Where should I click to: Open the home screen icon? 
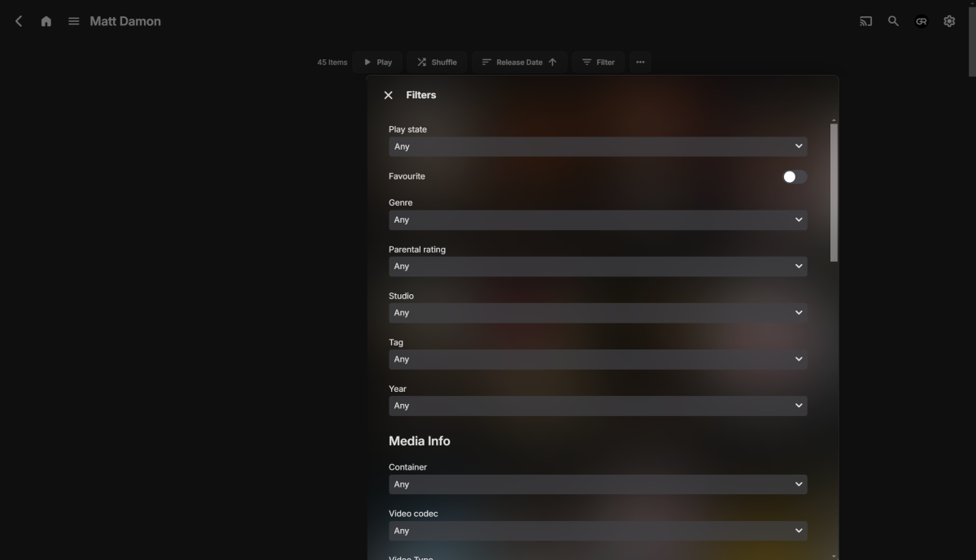tap(46, 21)
